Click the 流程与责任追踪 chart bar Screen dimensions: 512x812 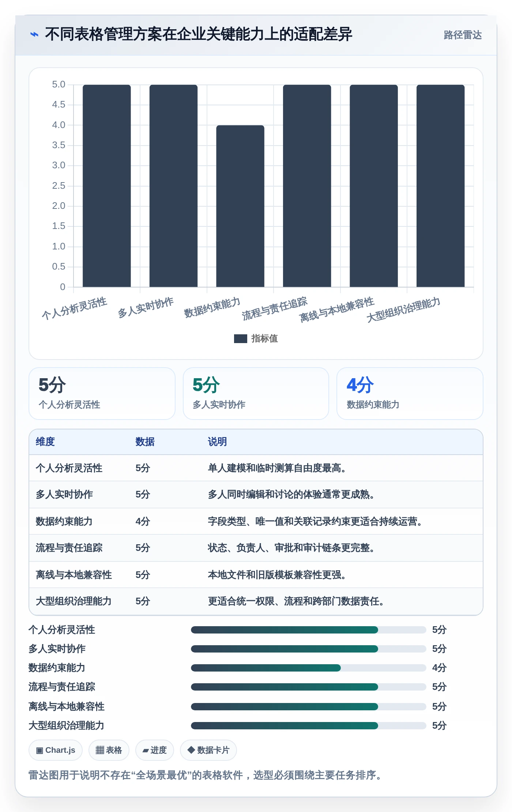(x=307, y=186)
